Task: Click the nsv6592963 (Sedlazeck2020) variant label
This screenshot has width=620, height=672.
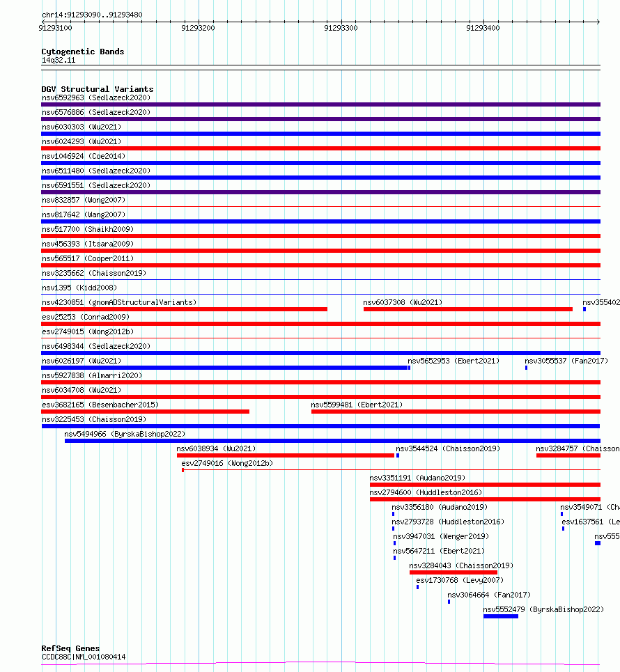Action: (x=96, y=97)
